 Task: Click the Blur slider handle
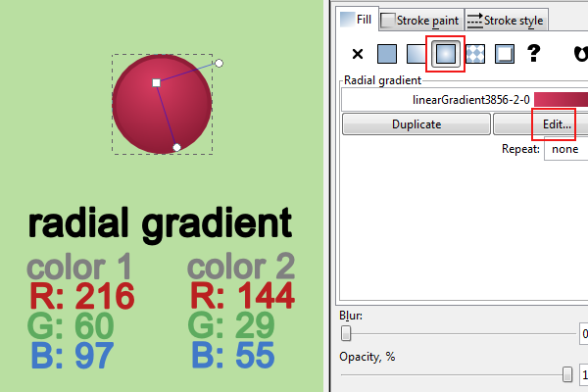point(346,333)
